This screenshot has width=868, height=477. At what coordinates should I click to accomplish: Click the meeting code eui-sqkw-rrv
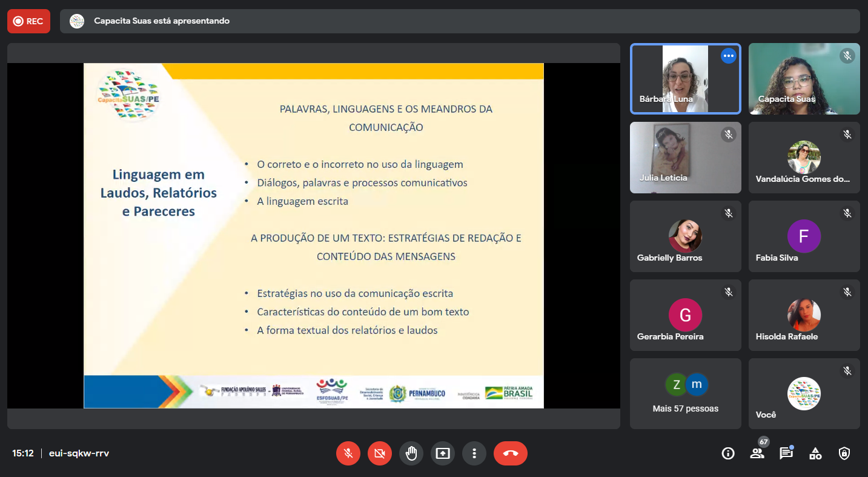[x=79, y=453]
